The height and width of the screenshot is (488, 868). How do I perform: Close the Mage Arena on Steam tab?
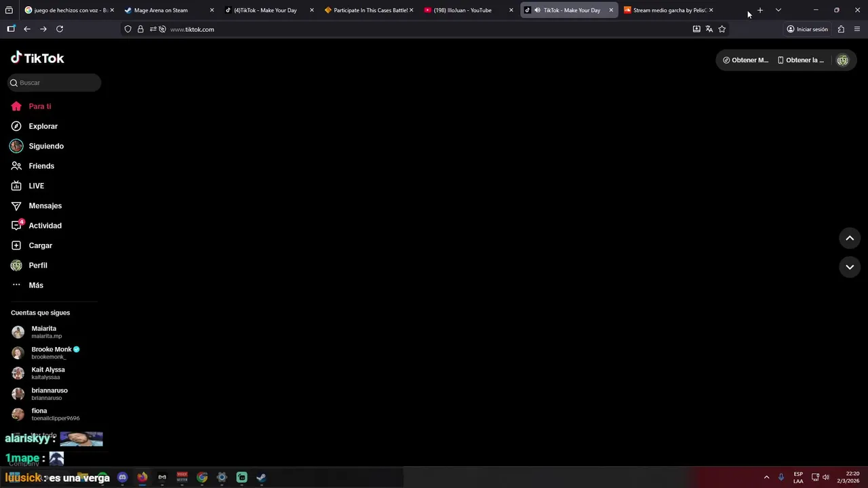pos(212,10)
